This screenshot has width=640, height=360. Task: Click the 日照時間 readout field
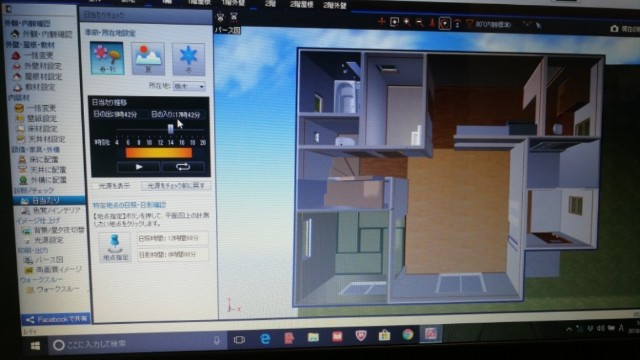coord(173,238)
